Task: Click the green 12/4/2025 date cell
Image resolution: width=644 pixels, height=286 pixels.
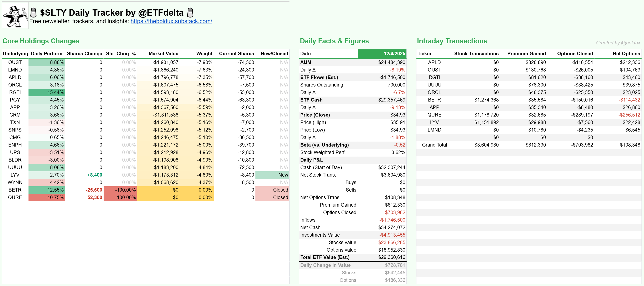Action: (382, 54)
